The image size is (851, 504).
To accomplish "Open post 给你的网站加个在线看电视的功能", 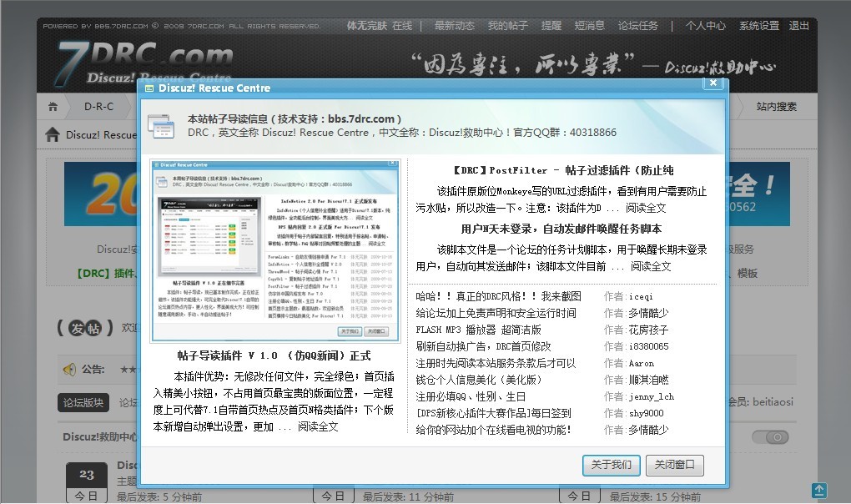I will [493, 431].
